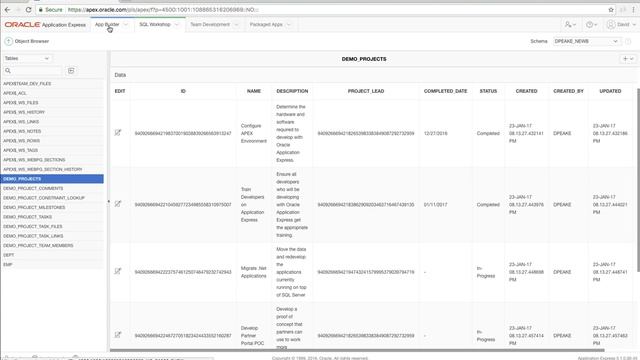This screenshot has width=640, height=360.
Task: Open the Tables object type select list
Action: (x=27, y=58)
